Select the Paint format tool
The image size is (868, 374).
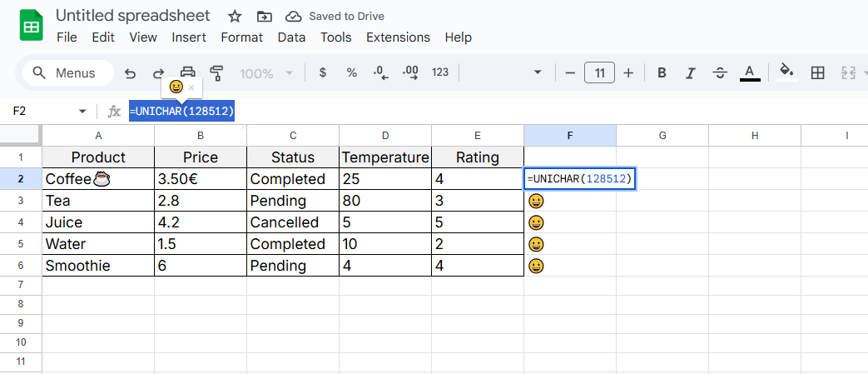(217, 73)
